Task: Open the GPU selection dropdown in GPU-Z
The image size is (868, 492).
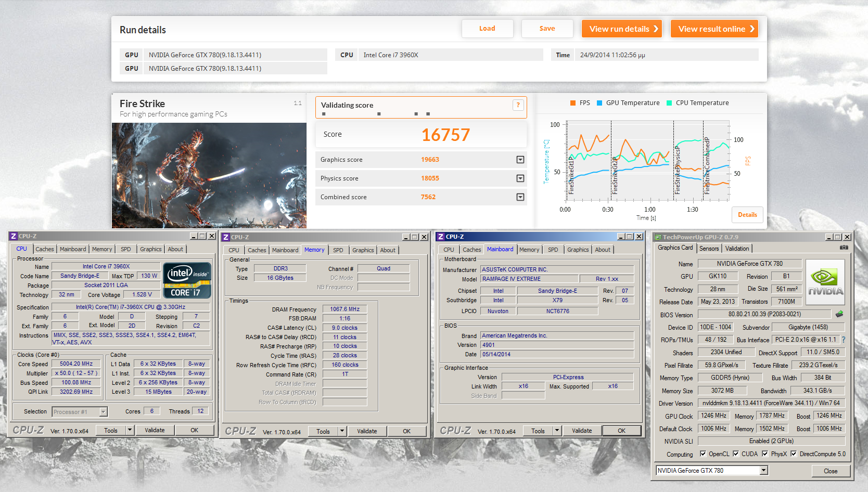Action: pos(763,471)
